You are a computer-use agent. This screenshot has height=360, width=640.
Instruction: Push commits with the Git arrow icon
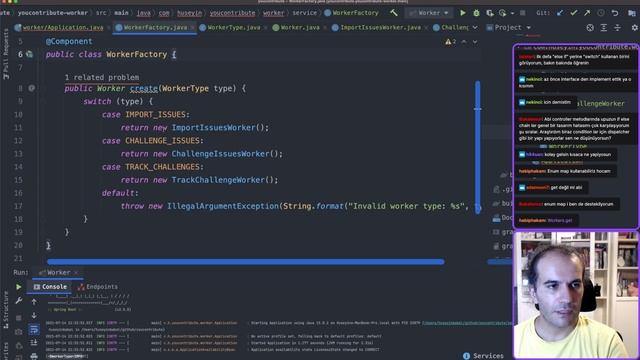coord(587,13)
